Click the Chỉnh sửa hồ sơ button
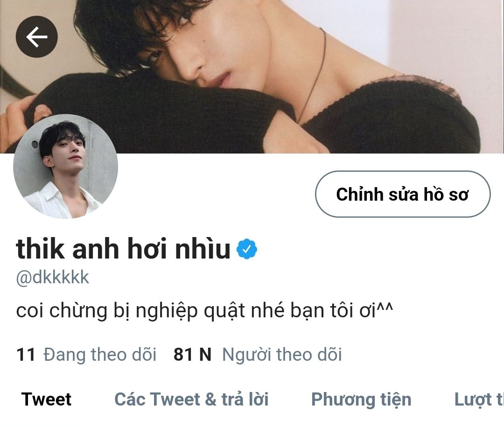The image size is (504, 427). (x=402, y=194)
